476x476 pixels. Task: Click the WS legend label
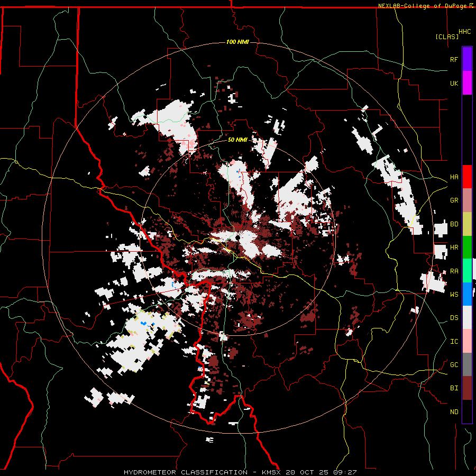454,295
